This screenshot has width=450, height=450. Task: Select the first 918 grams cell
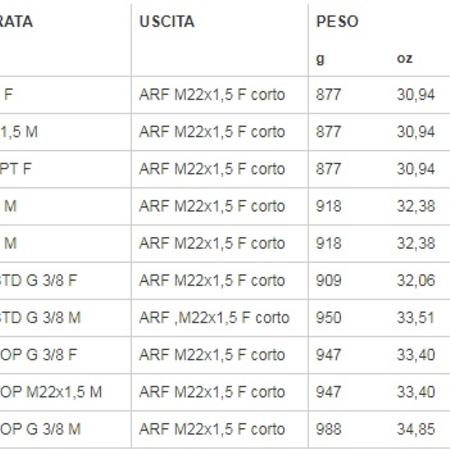coord(328,206)
